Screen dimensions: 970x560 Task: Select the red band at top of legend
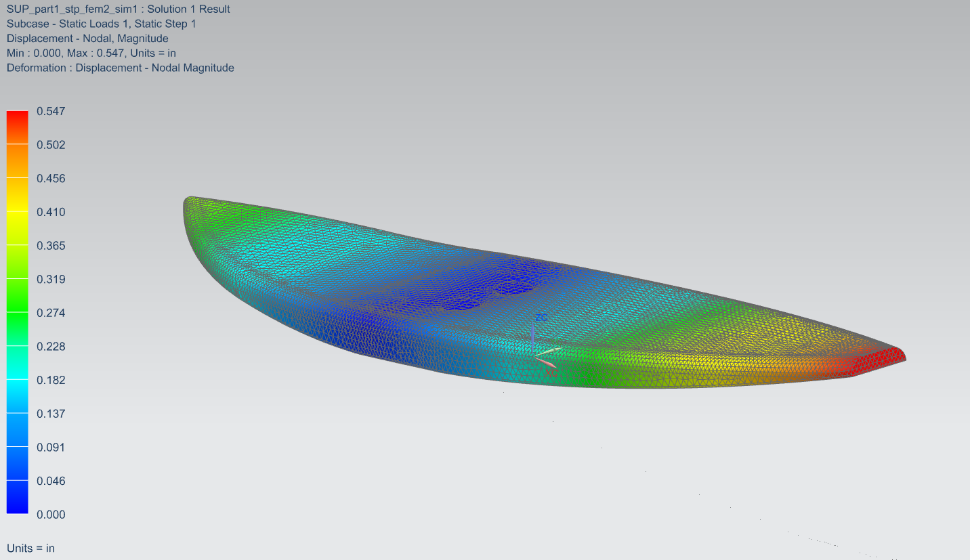(18, 127)
